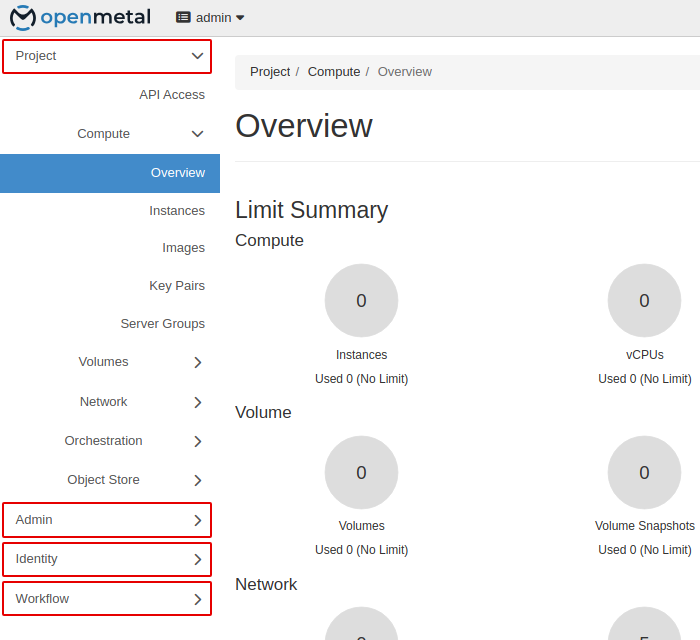Click Used 0 (No Limit) under Volume Snapshots

(645, 550)
